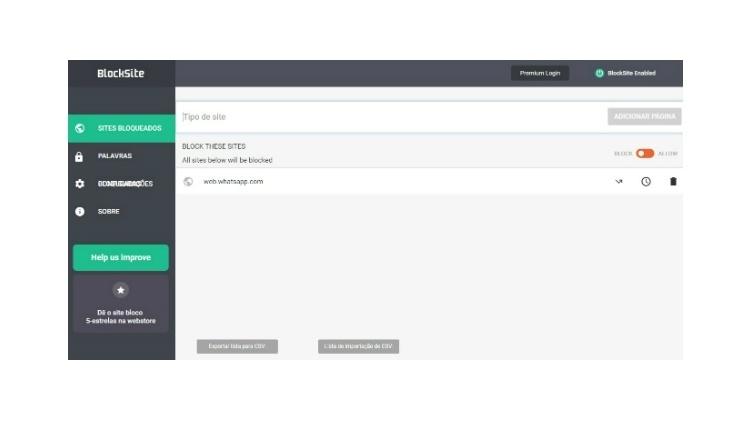Select the web.whatsapp.com entry text
Viewport: 750px width, 421px height.
pyautogui.click(x=233, y=182)
